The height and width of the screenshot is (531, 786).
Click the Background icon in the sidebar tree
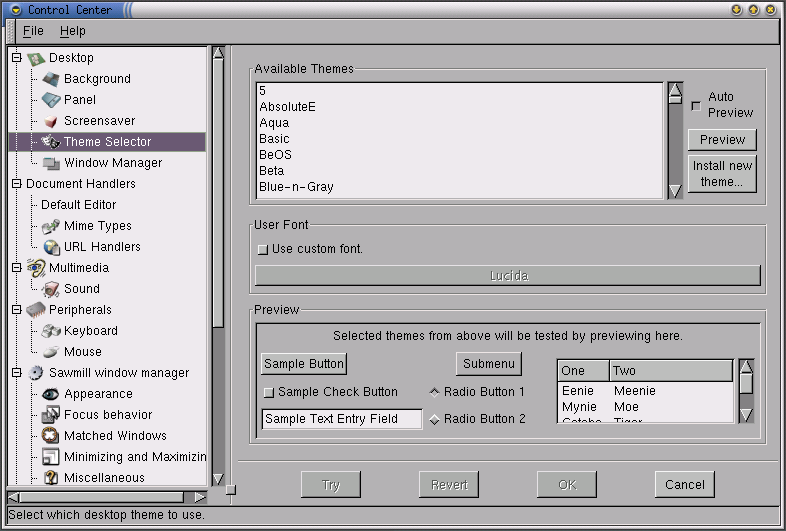(x=50, y=79)
